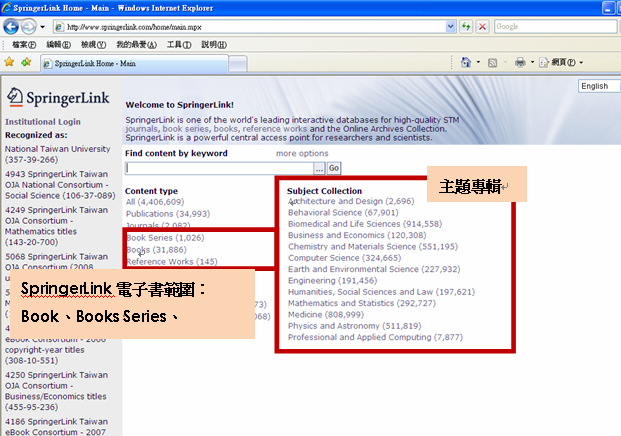
Task: Go back with the browser Back arrow
Action: click(x=11, y=27)
